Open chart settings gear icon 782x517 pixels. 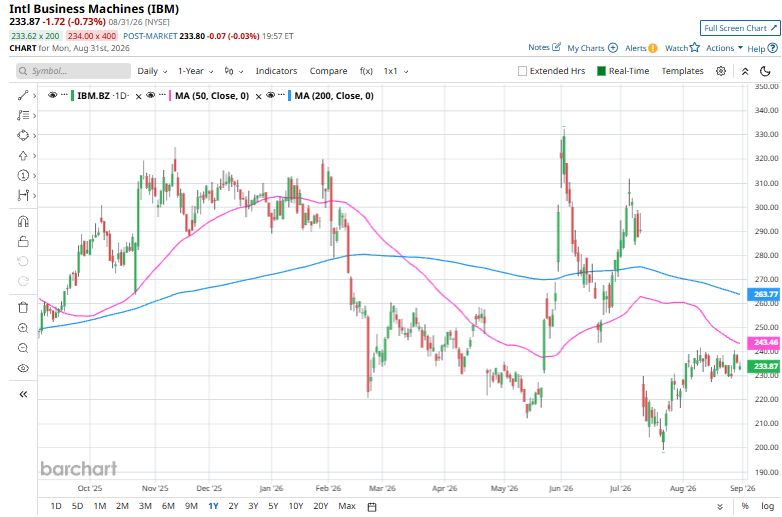(x=721, y=71)
